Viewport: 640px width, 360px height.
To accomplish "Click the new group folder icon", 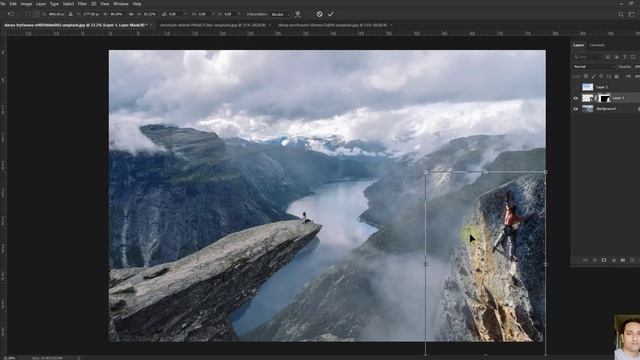I will point(623,260).
